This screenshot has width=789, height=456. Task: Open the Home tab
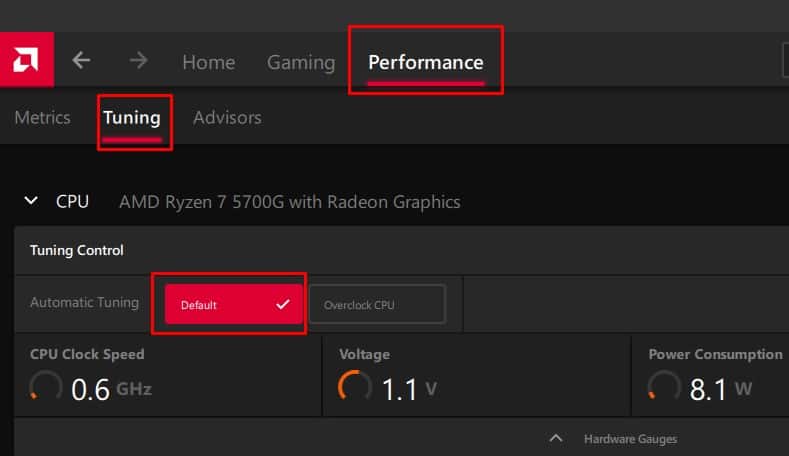tap(208, 62)
